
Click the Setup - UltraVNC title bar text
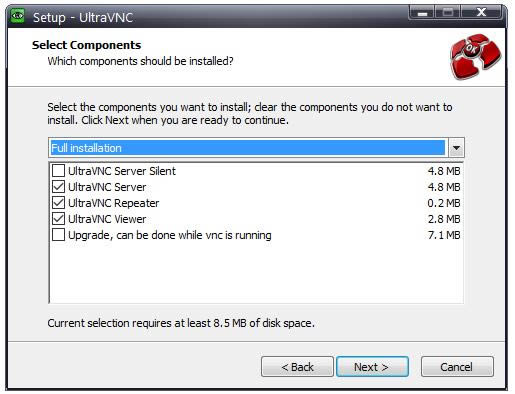pyautogui.click(x=83, y=17)
